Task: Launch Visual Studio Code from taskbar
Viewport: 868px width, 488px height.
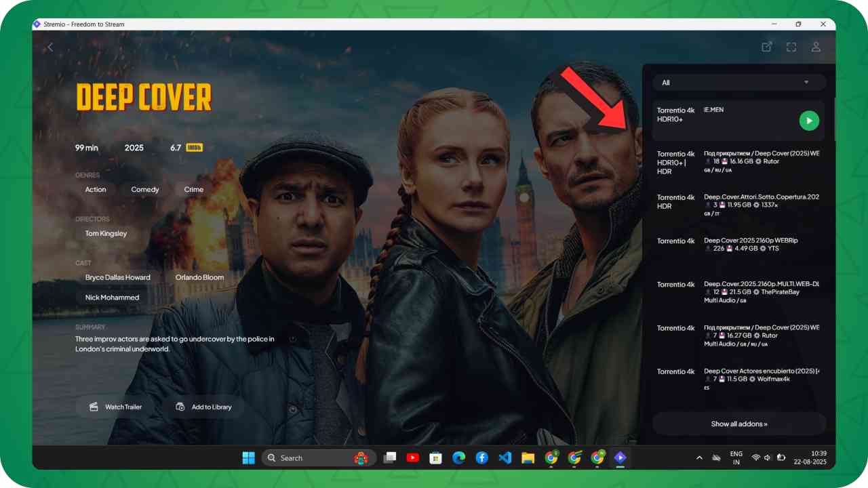Action: 505,458
